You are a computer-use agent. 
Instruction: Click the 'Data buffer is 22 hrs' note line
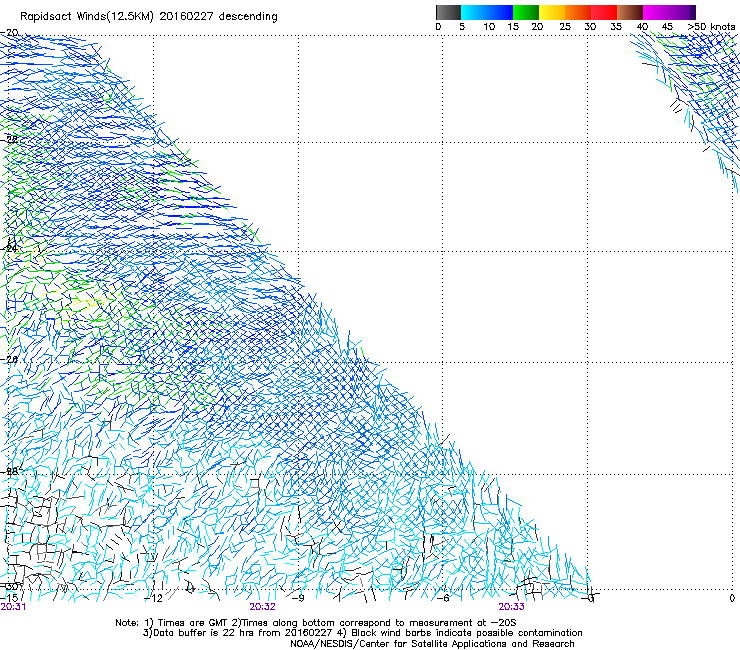pyautogui.click(x=362, y=633)
